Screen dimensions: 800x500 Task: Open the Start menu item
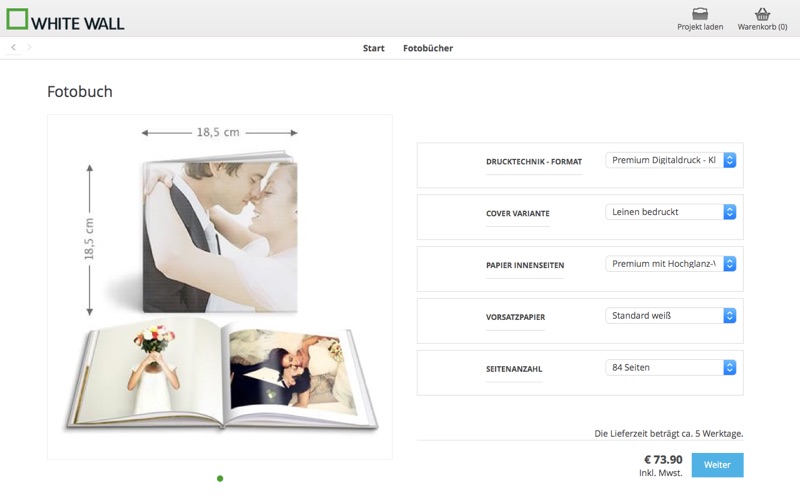(x=373, y=48)
